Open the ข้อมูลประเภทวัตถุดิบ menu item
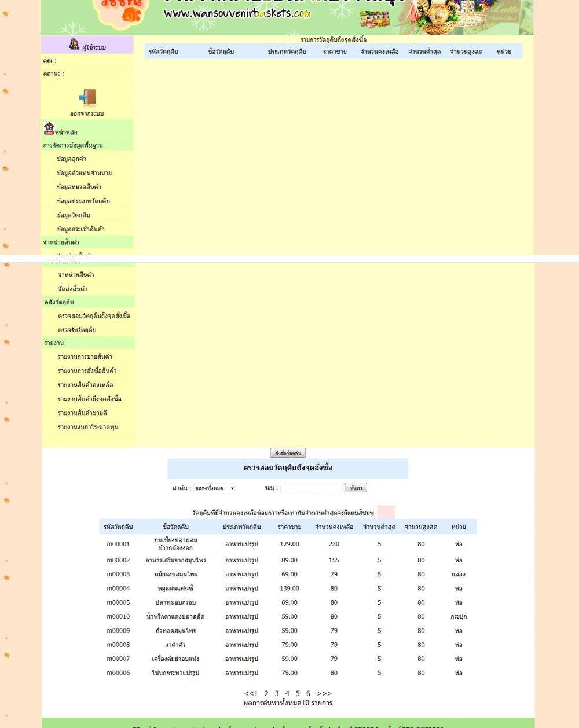The image size is (579, 728). [x=83, y=201]
